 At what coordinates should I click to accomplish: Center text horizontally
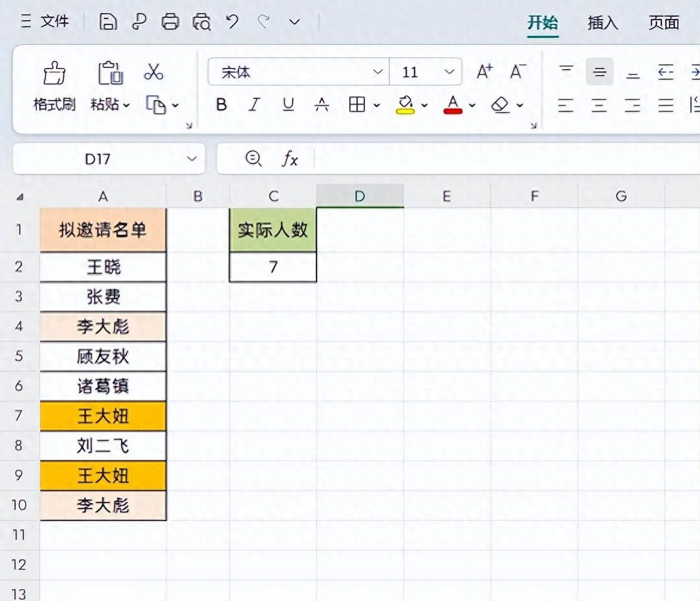pyautogui.click(x=599, y=106)
